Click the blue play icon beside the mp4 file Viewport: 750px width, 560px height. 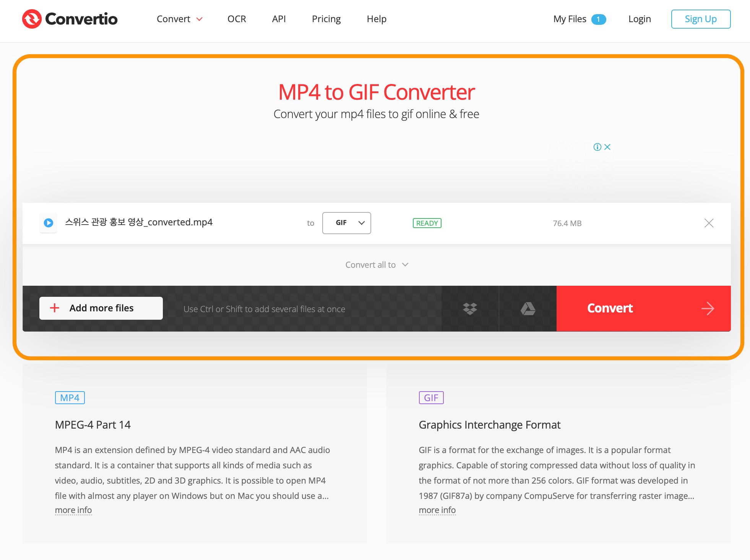pos(49,223)
